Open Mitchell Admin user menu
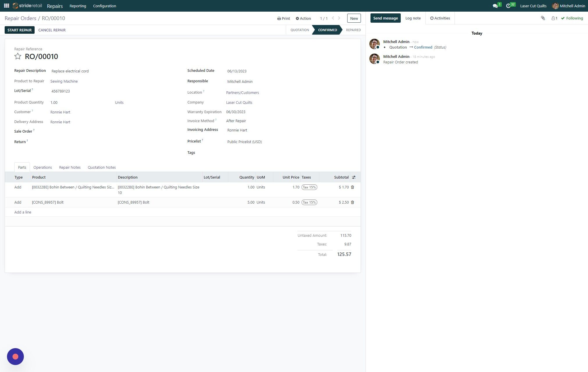The width and height of the screenshot is (588, 372). pos(569,6)
